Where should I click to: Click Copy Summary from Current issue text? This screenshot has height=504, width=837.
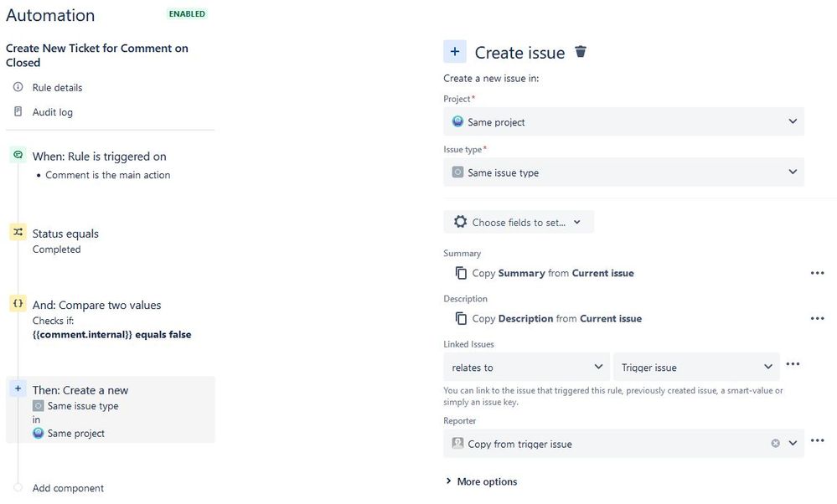(x=553, y=273)
